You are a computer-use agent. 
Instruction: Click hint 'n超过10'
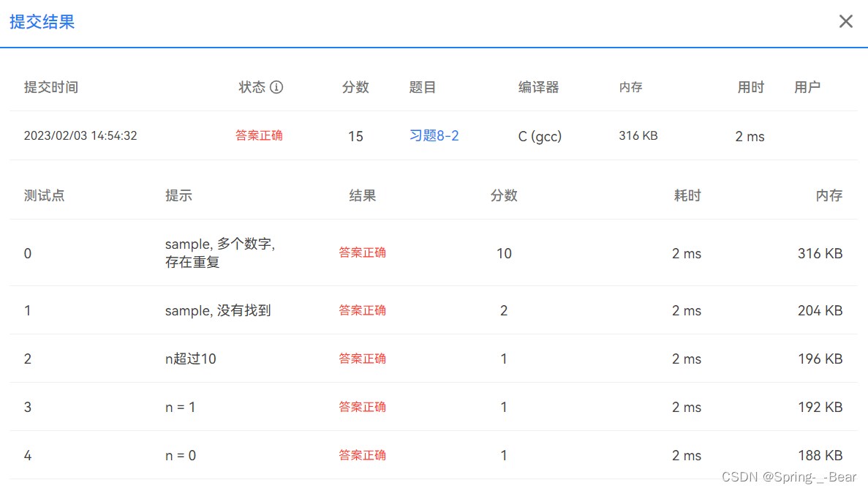[x=190, y=359]
